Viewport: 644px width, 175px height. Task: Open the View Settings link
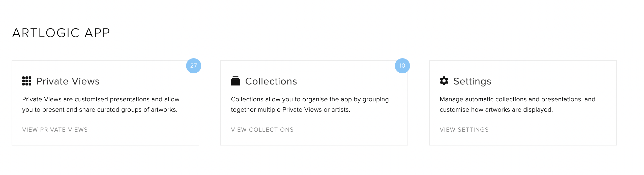tap(464, 130)
